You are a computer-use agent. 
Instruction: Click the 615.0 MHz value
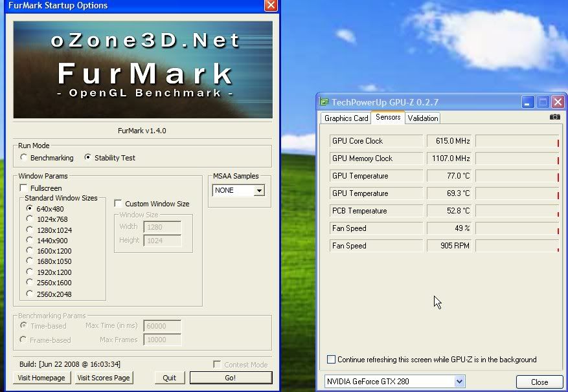coord(449,141)
